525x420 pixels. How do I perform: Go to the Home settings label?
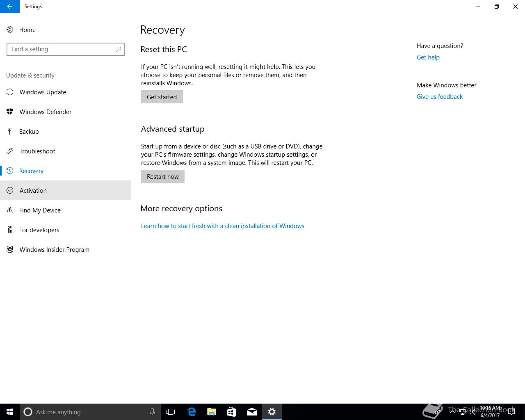pos(27,30)
